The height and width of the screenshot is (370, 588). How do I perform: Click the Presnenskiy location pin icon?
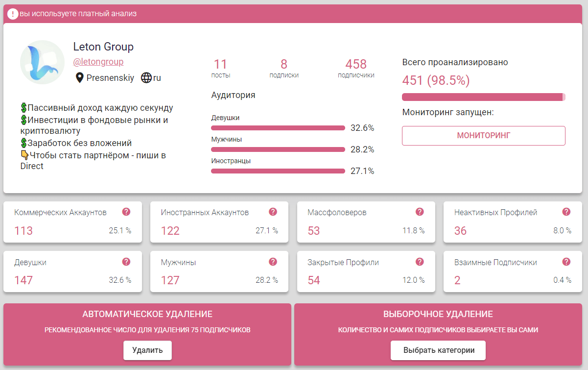(80, 77)
